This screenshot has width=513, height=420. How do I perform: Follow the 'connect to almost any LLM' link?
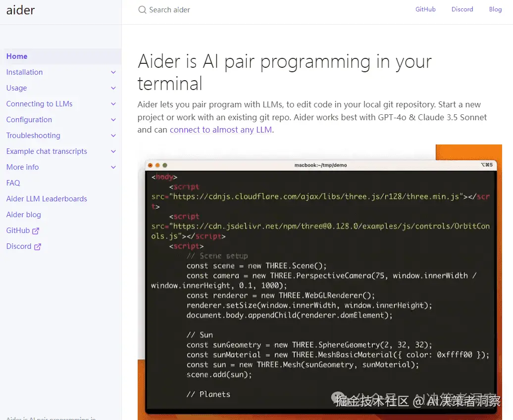coord(221,130)
